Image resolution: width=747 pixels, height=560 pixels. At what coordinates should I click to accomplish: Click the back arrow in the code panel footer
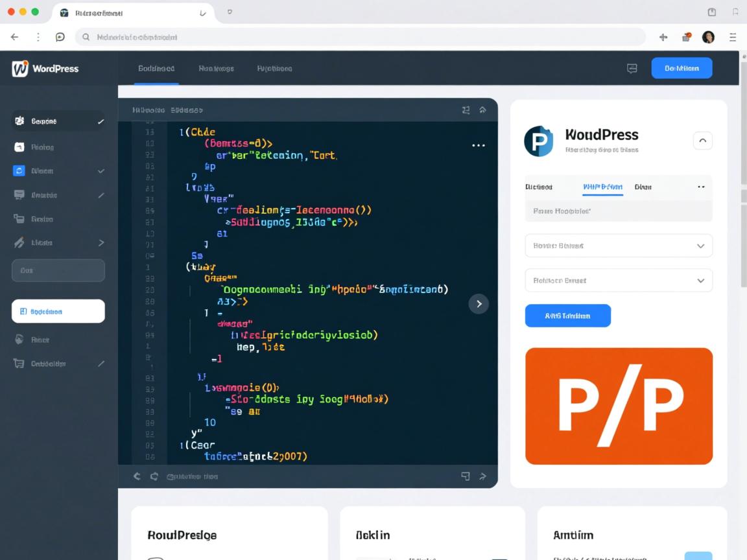point(136,476)
